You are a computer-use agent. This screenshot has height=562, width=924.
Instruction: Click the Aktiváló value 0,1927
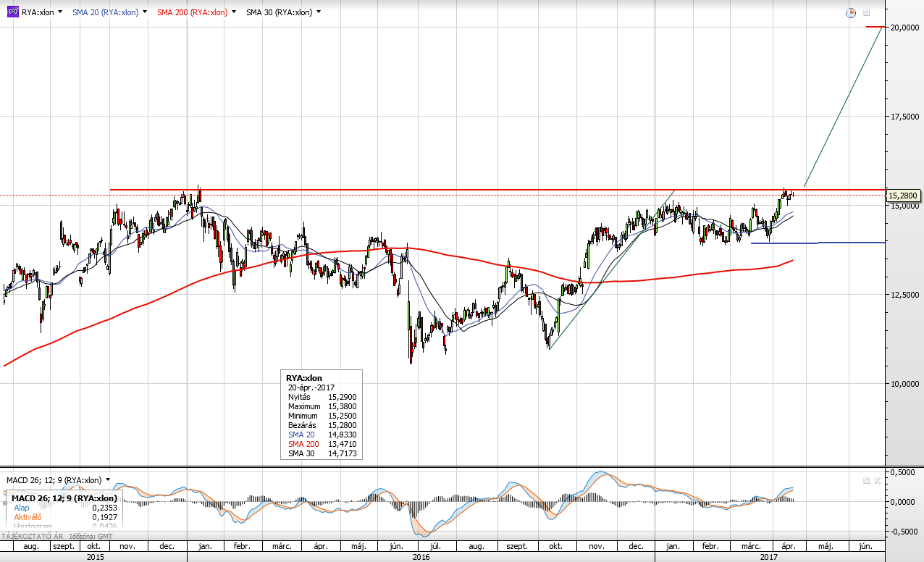point(104,517)
